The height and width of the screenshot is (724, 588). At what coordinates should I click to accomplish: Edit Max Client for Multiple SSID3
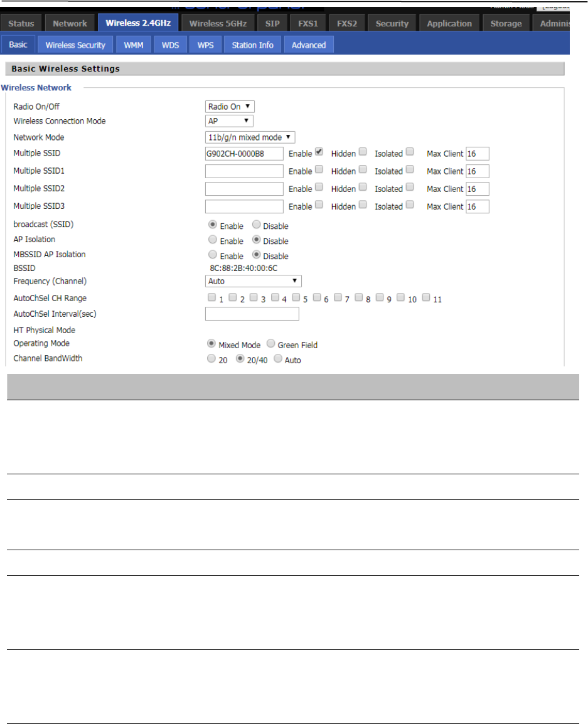(x=477, y=206)
